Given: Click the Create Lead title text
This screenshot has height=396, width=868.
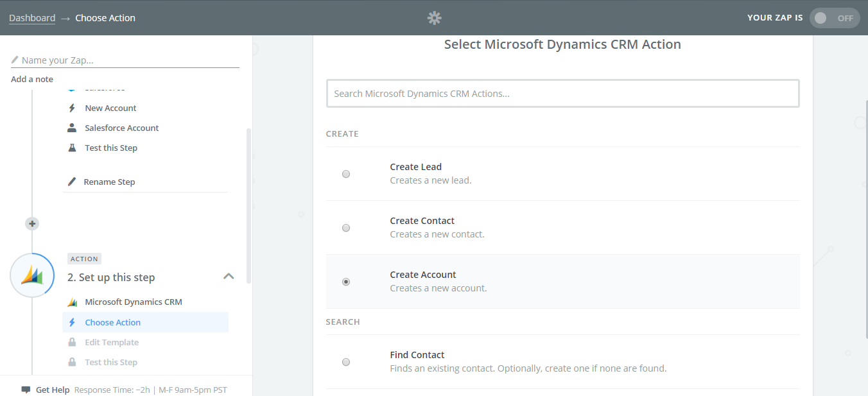Looking at the screenshot, I should coord(416,167).
